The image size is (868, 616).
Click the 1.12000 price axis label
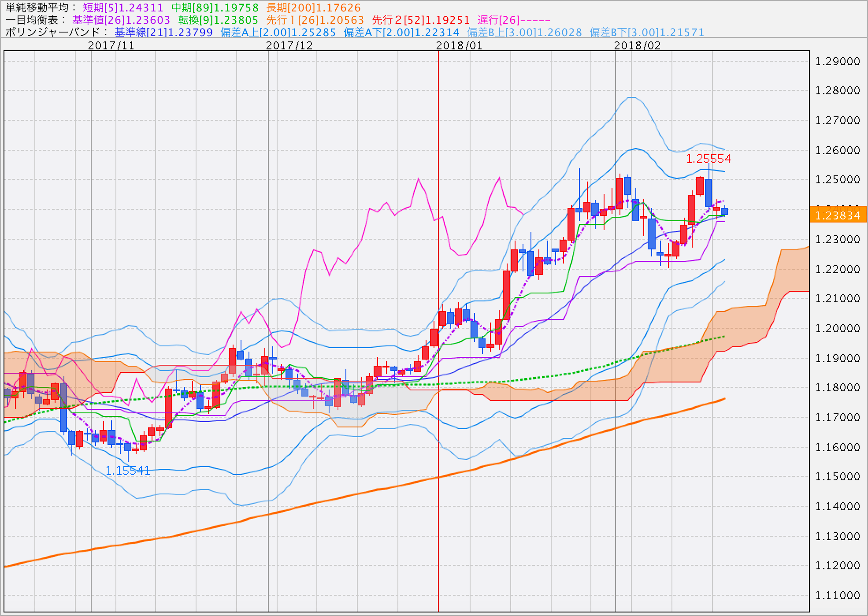pyautogui.click(x=838, y=565)
